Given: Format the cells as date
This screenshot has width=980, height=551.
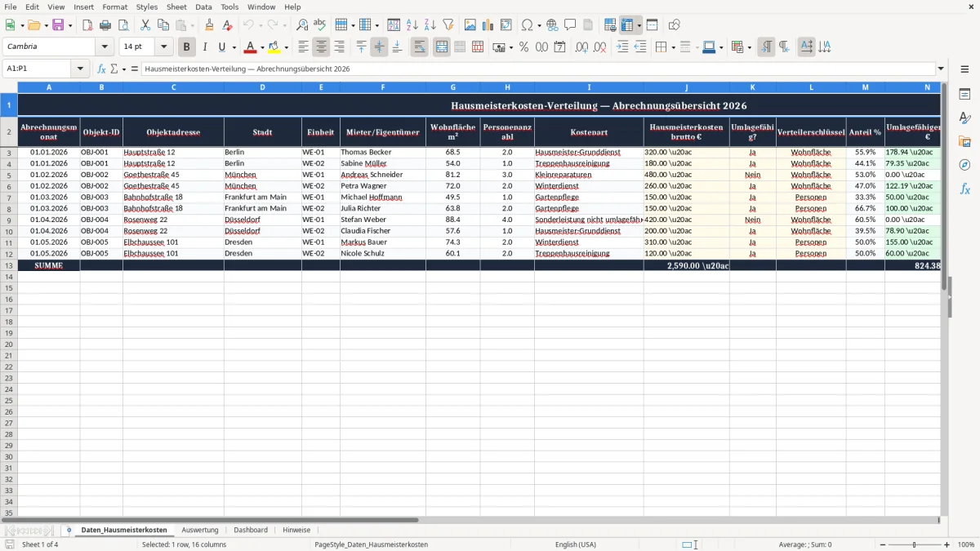Looking at the screenshot, I should point(559,47).
